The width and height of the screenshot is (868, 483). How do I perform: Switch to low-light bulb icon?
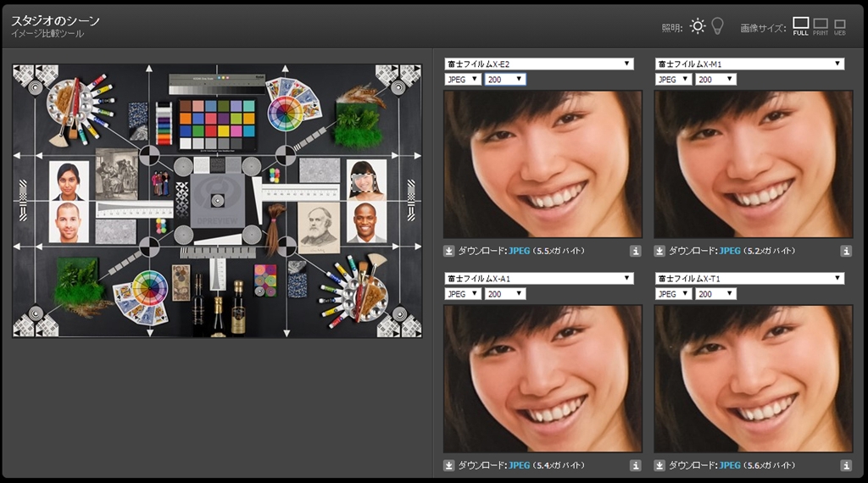click(717, 26)
